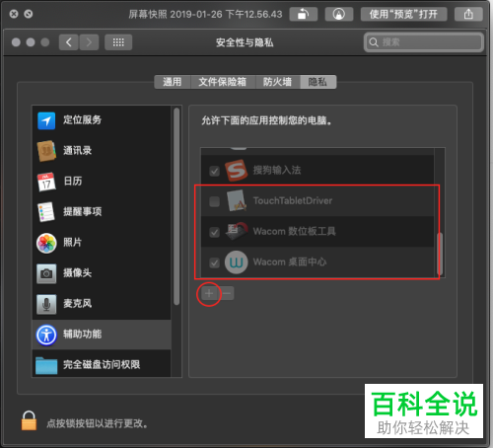Select the 通讯录 contacts book icon
The image size is (493, 448).
point(46,151)
